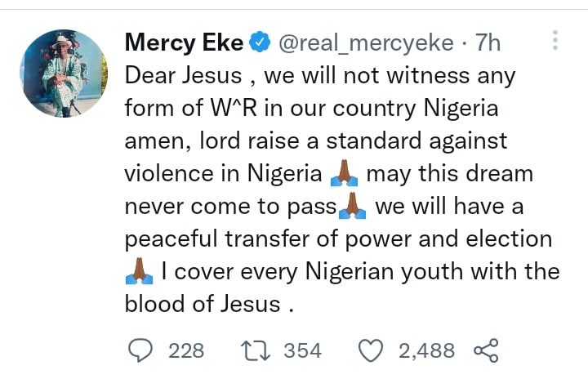Open the reply comment bubble icon
The image size is (588, 379).
140,350
